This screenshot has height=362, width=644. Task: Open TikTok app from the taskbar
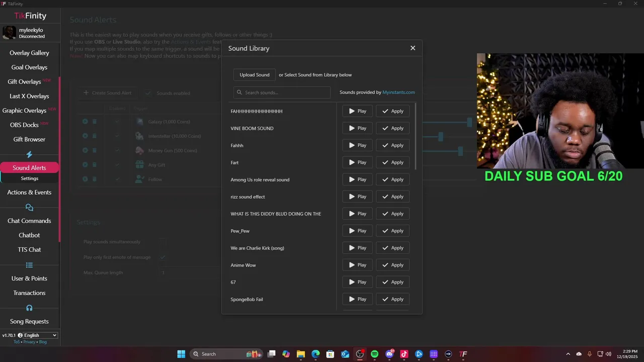[x=404, y=354]
